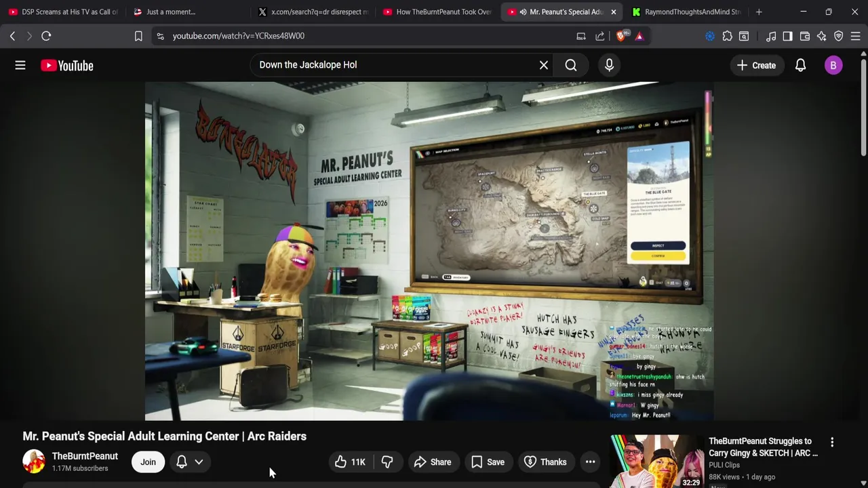Open a new browser tab
The image size is (868, 488).
pos(759,12)
